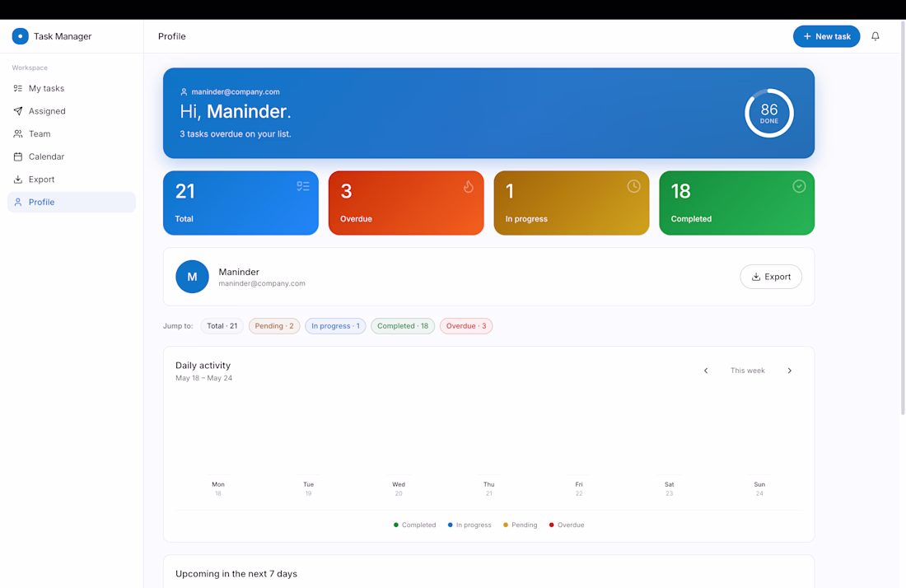906x588 pixels.
Task: Click the My tasks checklist icon
Action: pos(18,88)
